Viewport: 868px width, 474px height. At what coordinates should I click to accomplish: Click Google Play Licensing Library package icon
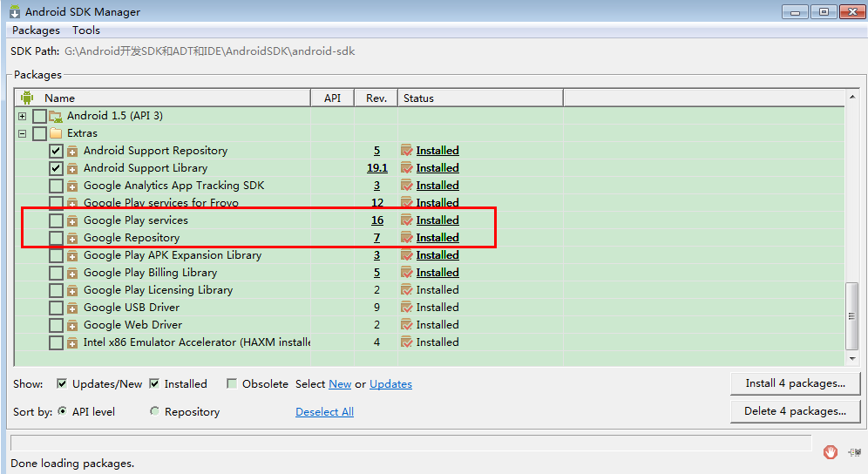point(72,291)
